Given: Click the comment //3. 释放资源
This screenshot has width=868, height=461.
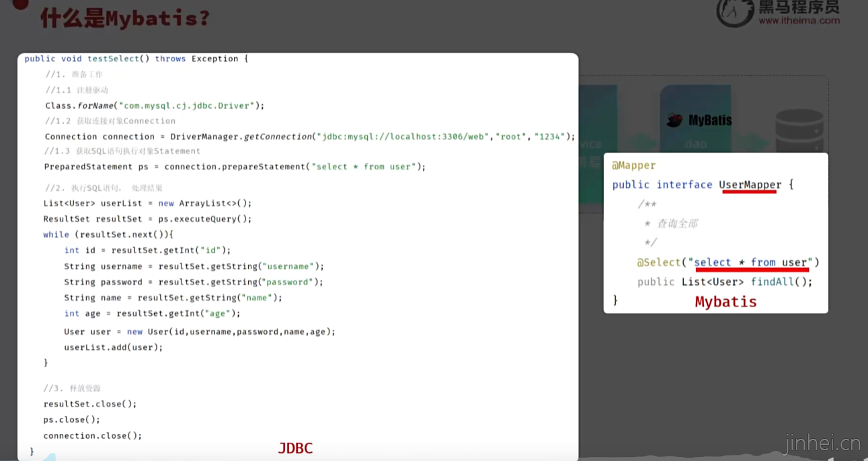Looking at the screenshot, I should coord(72,388).
